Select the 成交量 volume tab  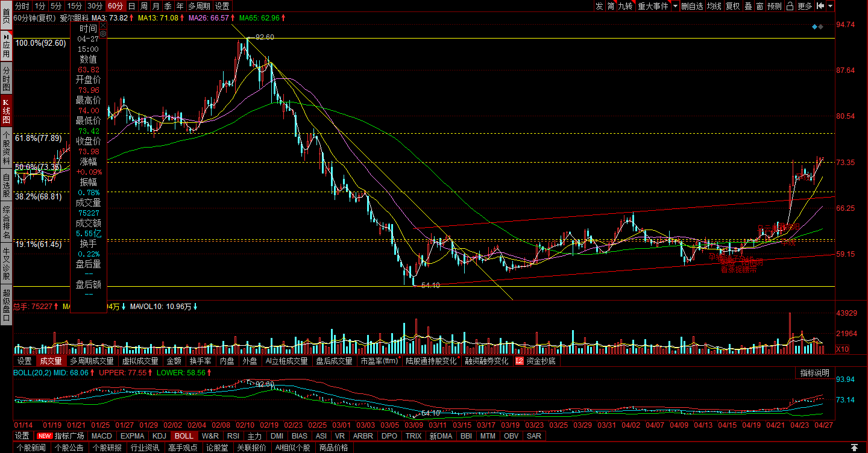click(x=51, y=361)
